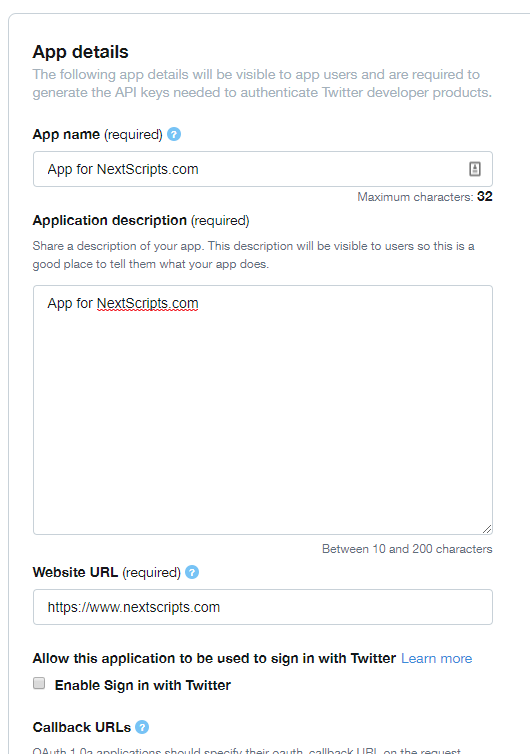Click the underlined NextScripts.com word in description
Viewport: 530px width, 754px height.
coord(148,304)
